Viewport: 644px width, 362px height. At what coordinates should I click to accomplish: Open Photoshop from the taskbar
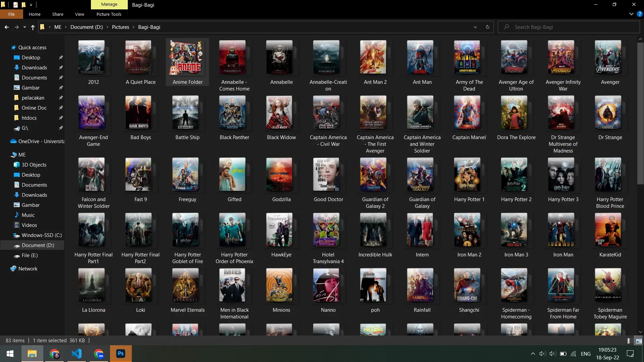click(x=121, y=354)
